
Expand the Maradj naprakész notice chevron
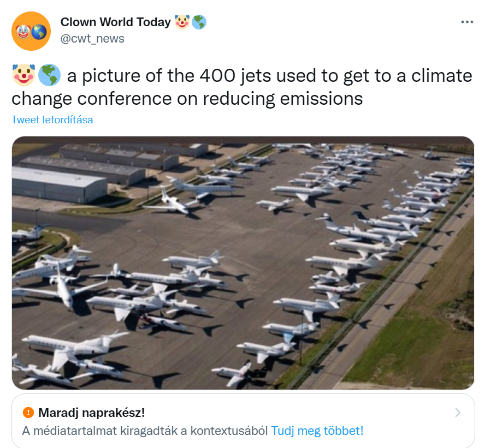tap(458, 413)
